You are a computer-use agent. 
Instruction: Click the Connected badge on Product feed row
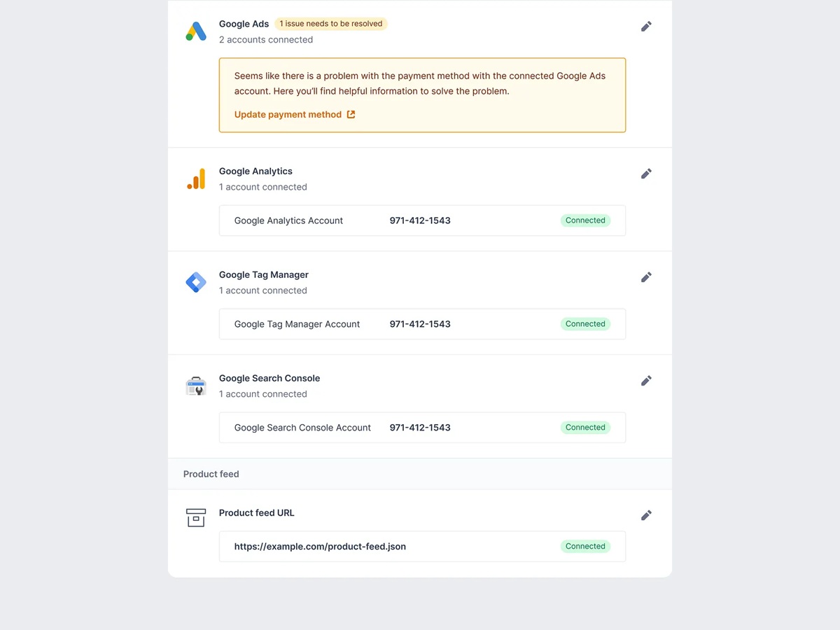click(x=585, y=546)
